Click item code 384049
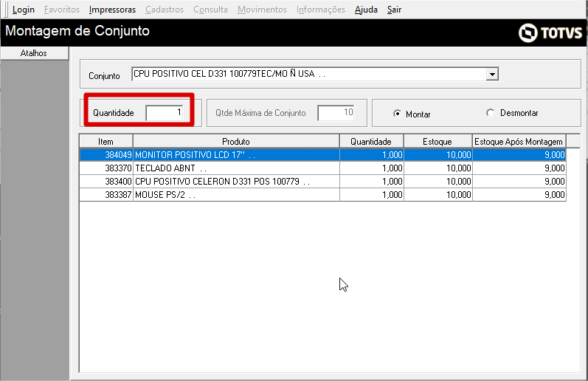Image resolution: width=588 pixels, height=381 pixels. pyautogui.click(x=118, y=154)
